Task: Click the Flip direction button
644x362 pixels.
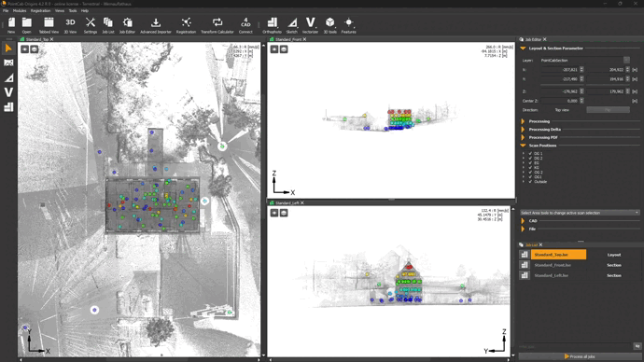Action: pos(608,110)
